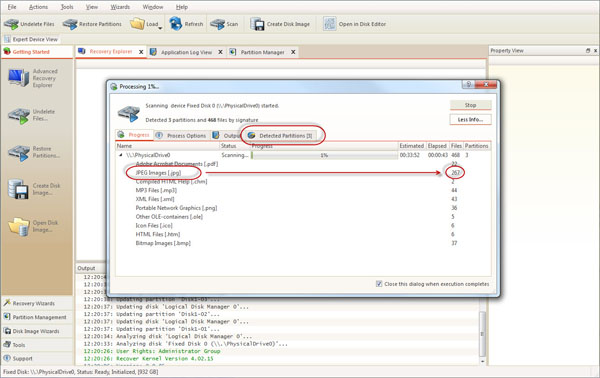Open the Tools sidebar section

coord(37,345)
